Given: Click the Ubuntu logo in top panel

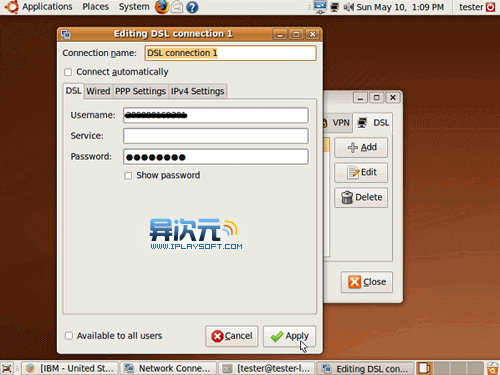Looking at the screenshot, I should [x=12, y=7].
